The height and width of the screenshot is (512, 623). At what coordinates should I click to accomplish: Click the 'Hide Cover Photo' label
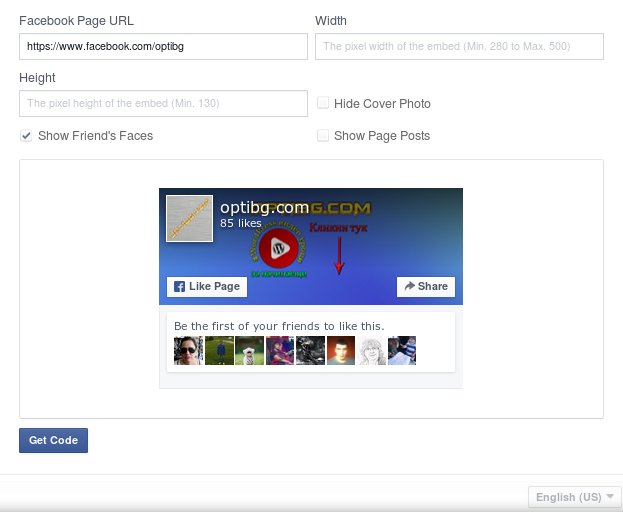click(x=382, y=104)
